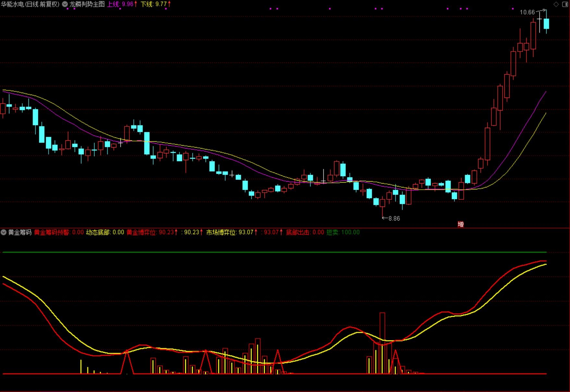Image resolution: width=570 pixels, height=392 pixels.
Task: Click the 黄金筹码预警: 0.00 label
Action: point(59,232)
